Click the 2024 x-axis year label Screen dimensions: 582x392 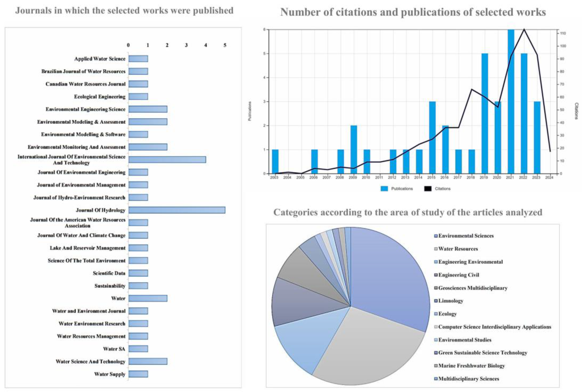tap(549, 178)
